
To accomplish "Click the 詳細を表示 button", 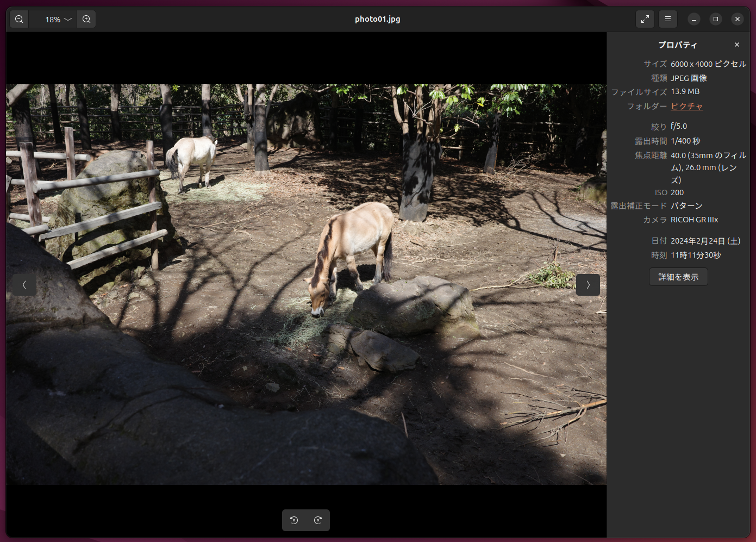I will click(x=678, y=277).
